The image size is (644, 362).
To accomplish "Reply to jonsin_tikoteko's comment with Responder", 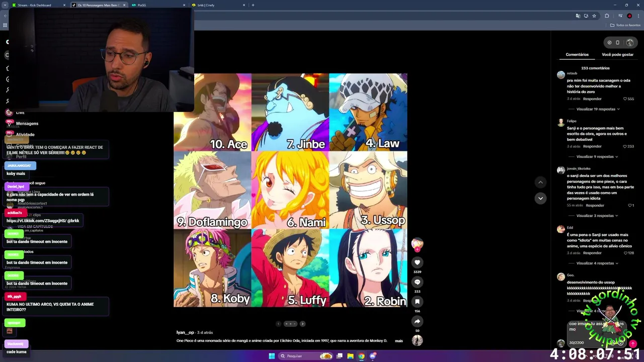I will coord(595,205).
